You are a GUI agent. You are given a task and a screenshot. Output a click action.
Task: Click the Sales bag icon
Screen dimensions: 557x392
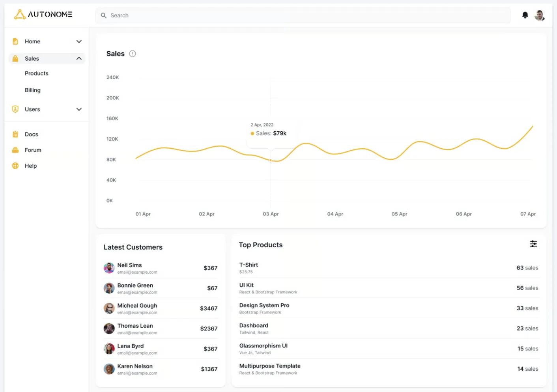click(x=15, y=58)
